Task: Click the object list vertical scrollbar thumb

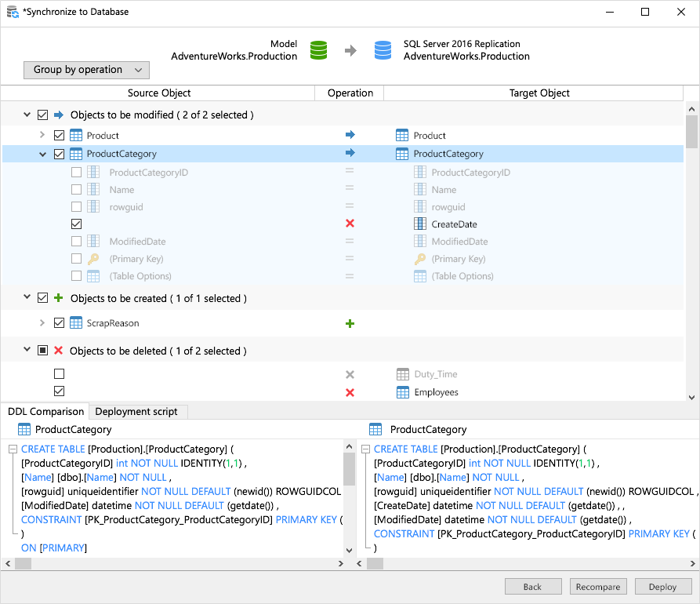Action: point(691,132)
